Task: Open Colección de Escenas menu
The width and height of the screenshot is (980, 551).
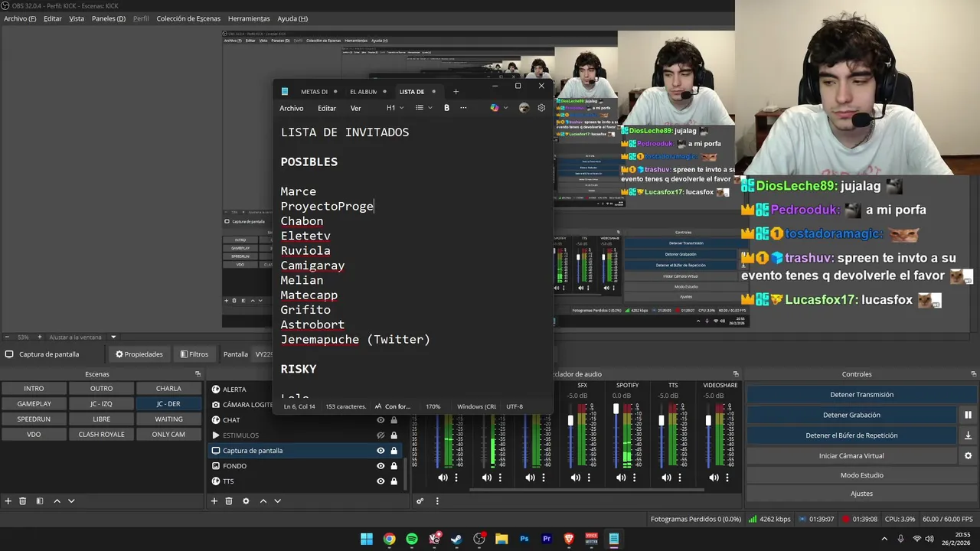Action: coord(188,18)
